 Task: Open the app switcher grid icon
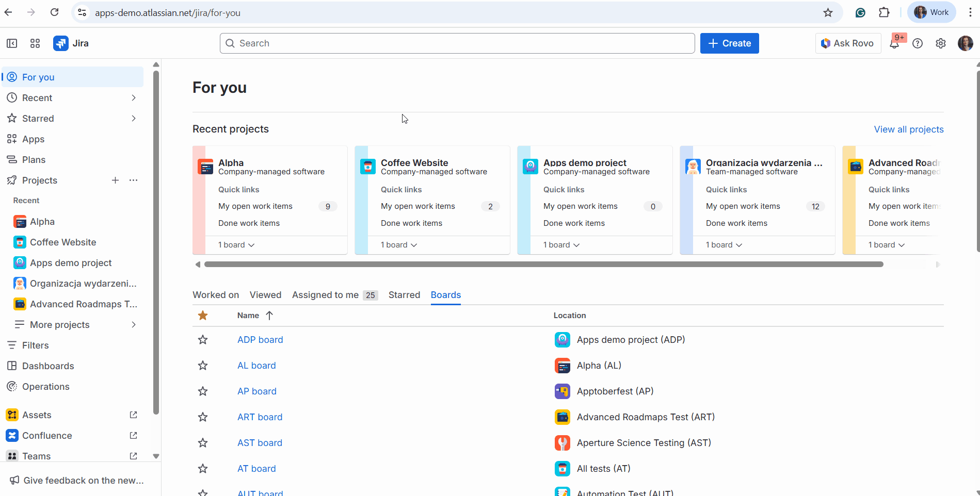[35, 43]
